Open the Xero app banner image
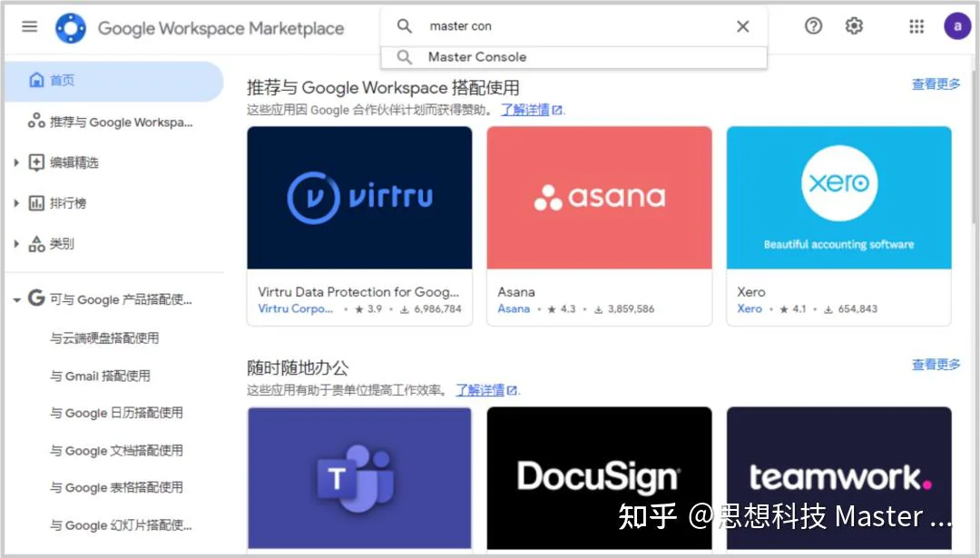 click(838, 198)
